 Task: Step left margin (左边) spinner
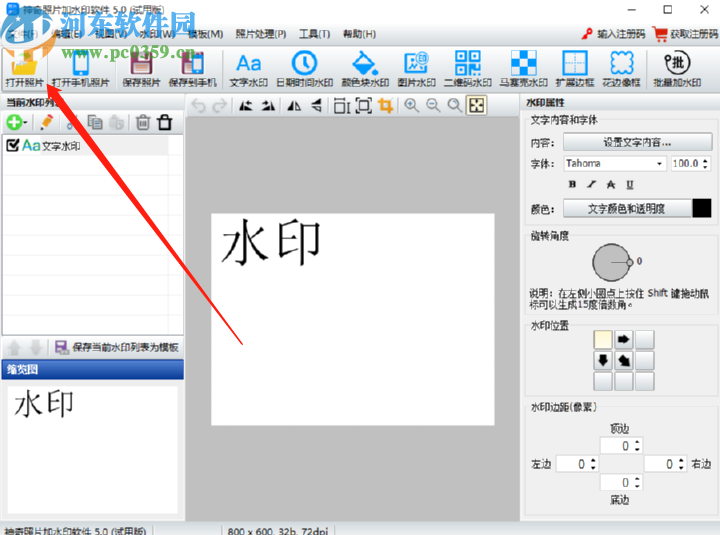(593, 464)
